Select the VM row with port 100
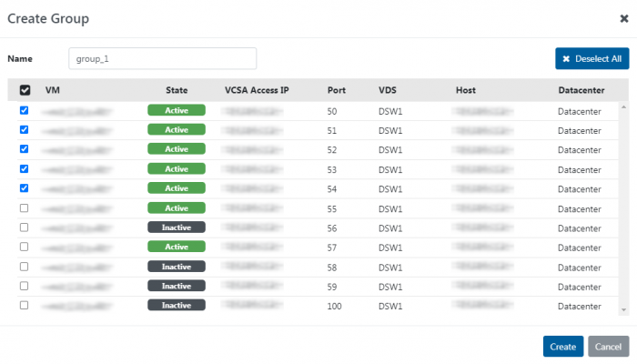637x364 pixels. tap(25, 305)
